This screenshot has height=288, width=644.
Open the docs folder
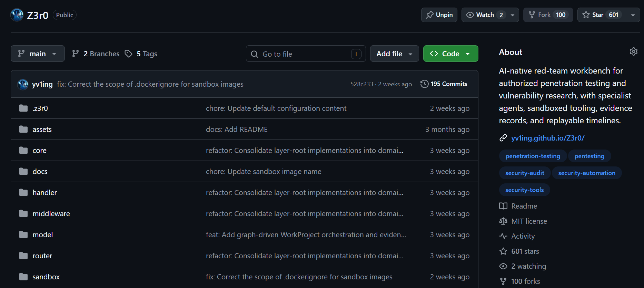(x=40, y=172)
